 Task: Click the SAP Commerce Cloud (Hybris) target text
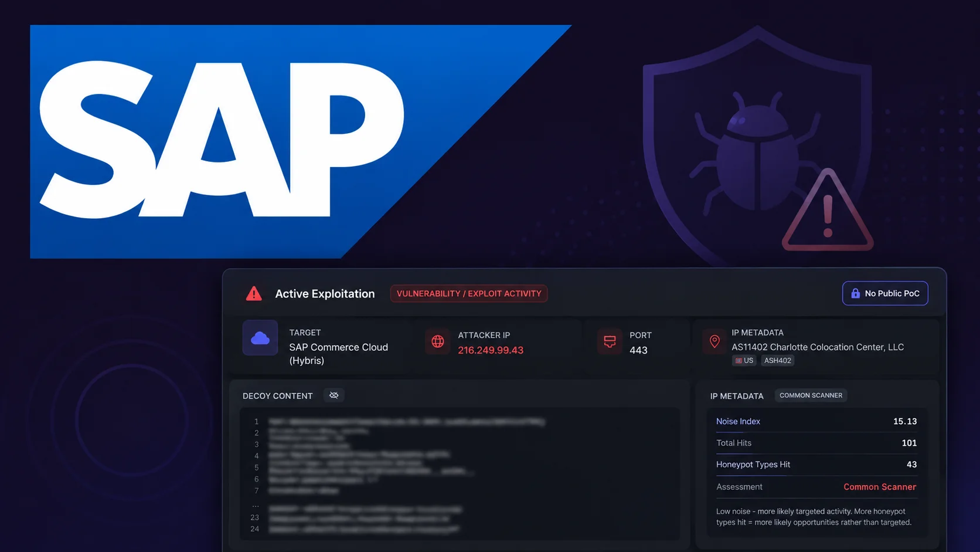pos(339,354)
